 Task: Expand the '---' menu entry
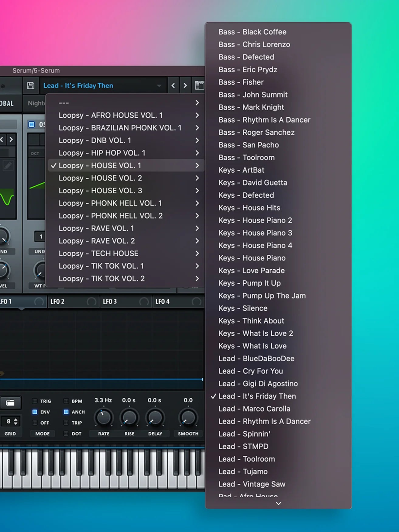click(197, 103)
